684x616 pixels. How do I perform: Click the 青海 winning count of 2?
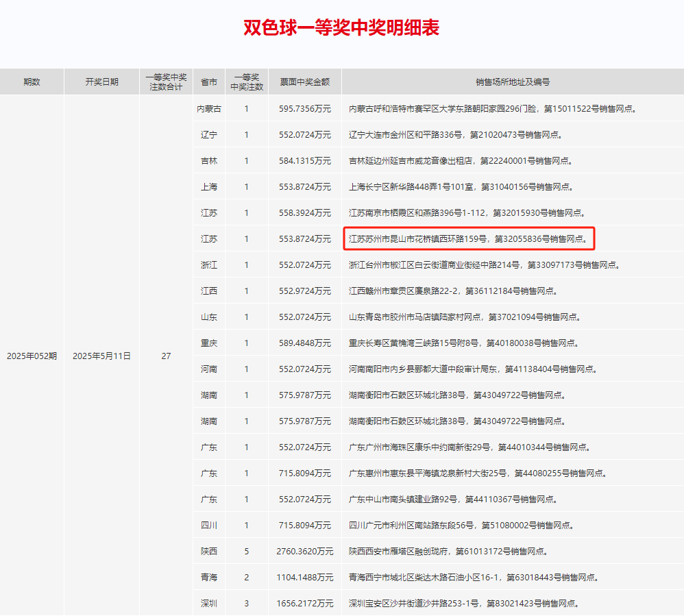tap(247, 578)
